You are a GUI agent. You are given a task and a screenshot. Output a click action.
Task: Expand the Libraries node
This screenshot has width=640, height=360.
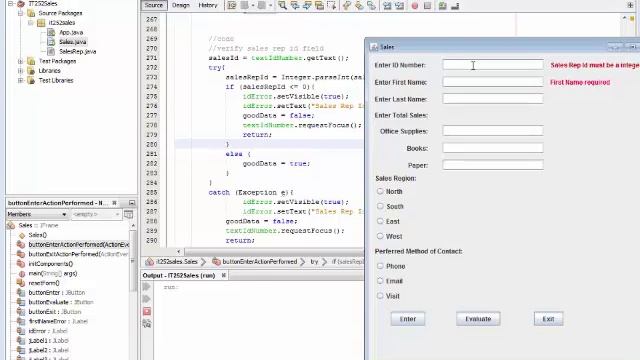pos(20,71)
